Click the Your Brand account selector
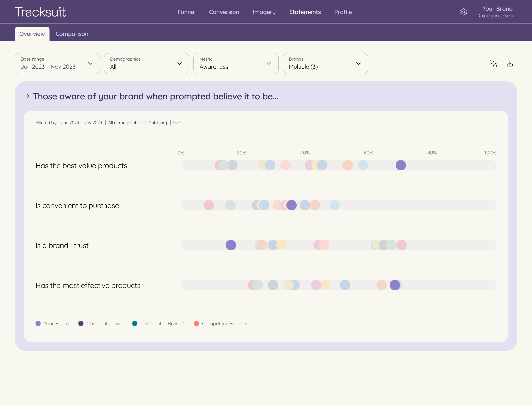The image size is (532, 405). pyautogui.click(x=495, y=12)
